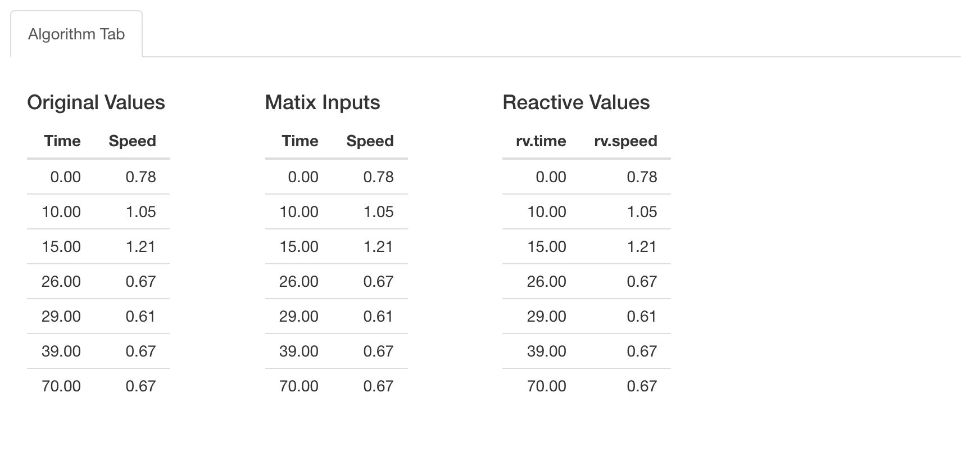Click Original Values Speed cell 1.05

click(x=140, y=212)
